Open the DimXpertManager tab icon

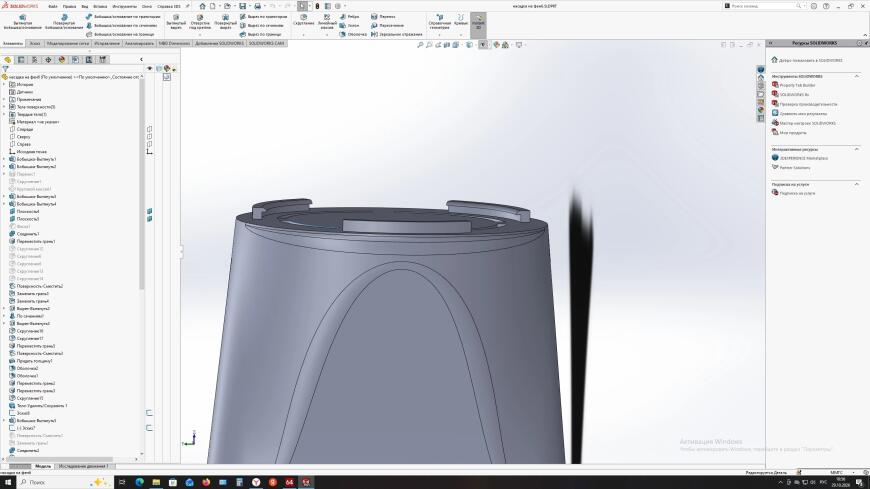pos(48,59)
